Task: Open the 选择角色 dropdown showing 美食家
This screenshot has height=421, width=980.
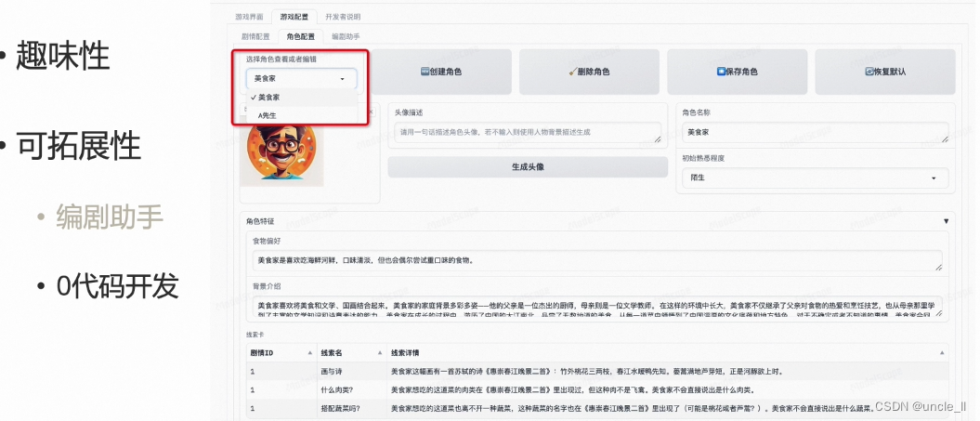Action: [301, 79]
